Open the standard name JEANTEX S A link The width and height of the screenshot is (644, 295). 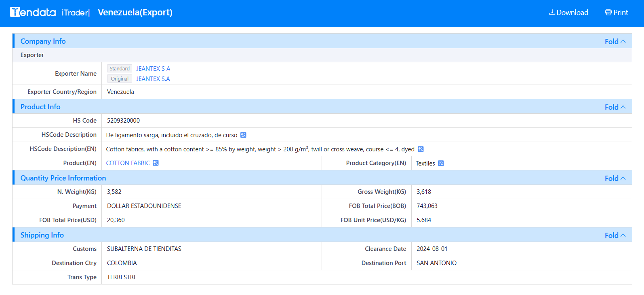pyautogui.click(x=153, y=69)
